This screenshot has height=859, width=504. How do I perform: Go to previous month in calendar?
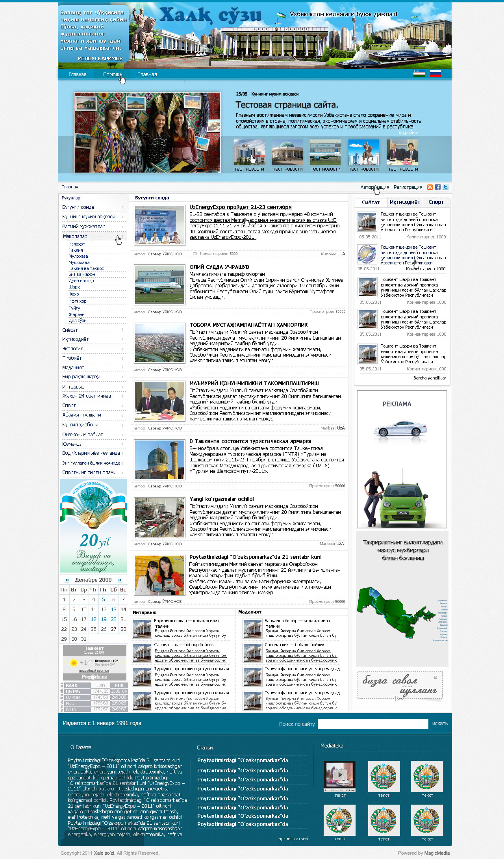point(67,580)
